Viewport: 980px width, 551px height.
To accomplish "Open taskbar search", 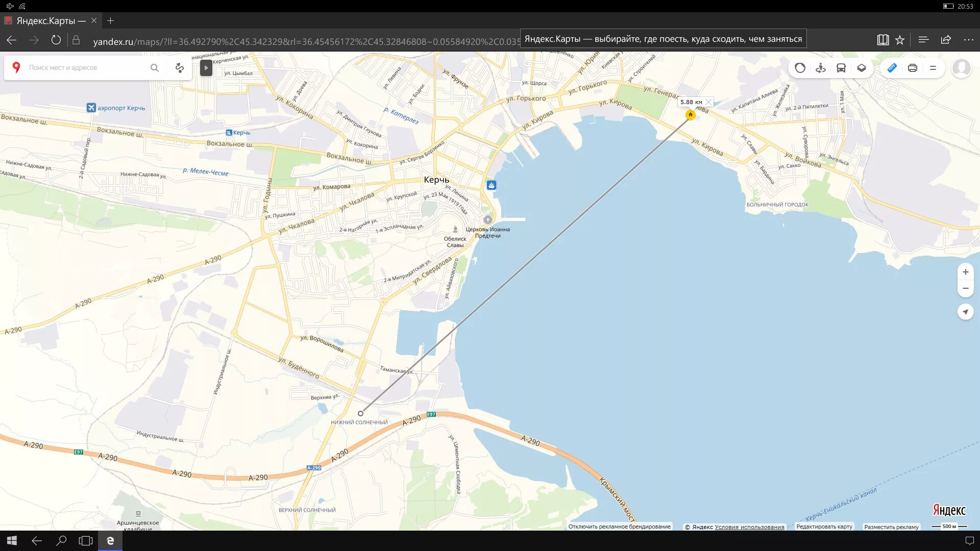I will (x=61, y=541).
